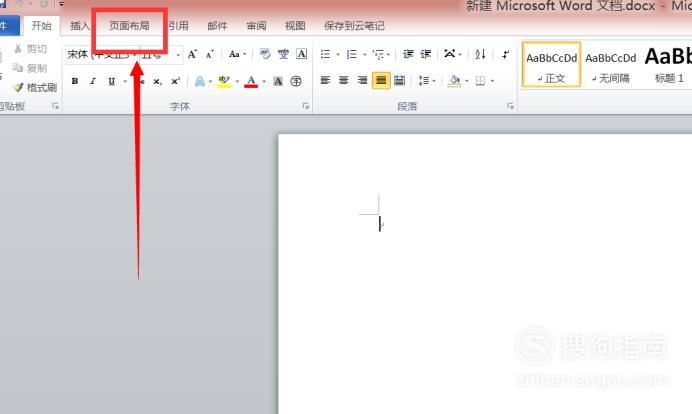Apply the 正文 (Normal) style
The height and width of the screenshot is (414, 692).
click(x=552, y=64)
